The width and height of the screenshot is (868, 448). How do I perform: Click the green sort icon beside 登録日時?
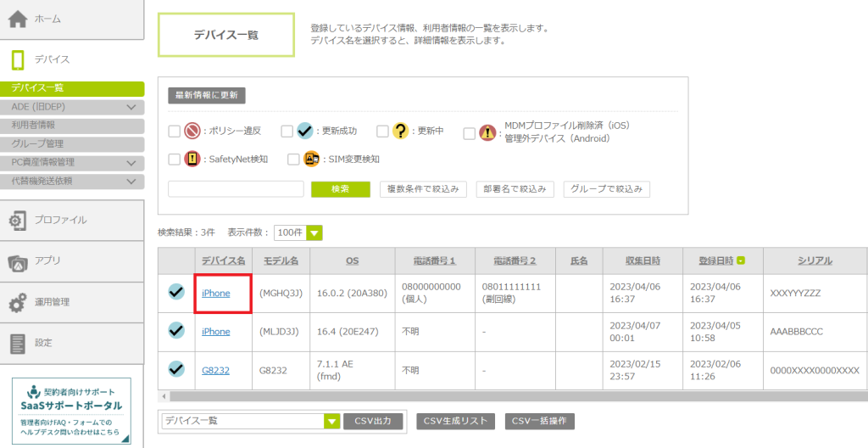[742, 260]
